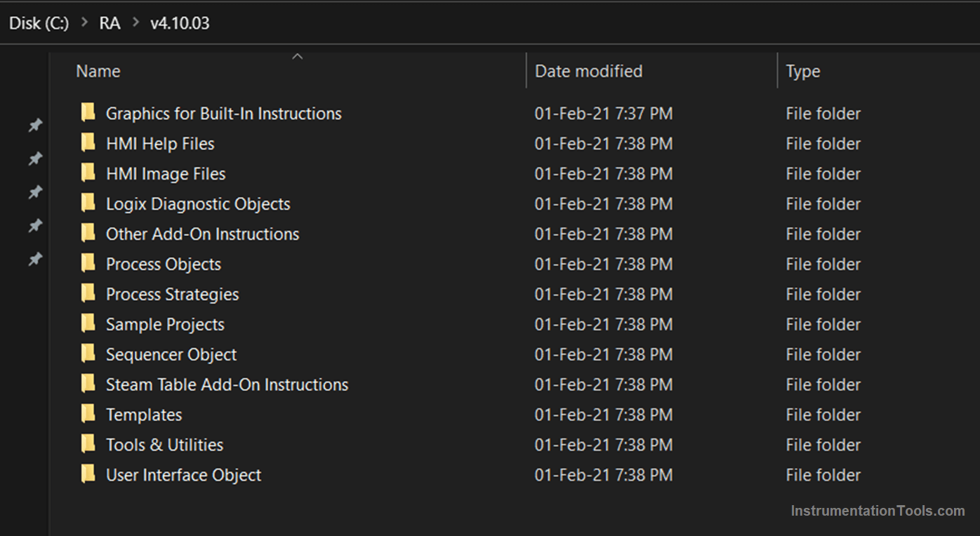Click folder icon beside Tools & Utilities
The height and width of the screenshot is (536, 980).
pos(88,445)
